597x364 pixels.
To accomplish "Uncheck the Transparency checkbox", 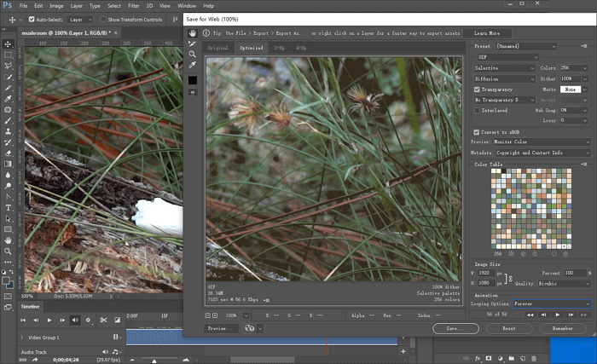I will (x=477, y=89).
